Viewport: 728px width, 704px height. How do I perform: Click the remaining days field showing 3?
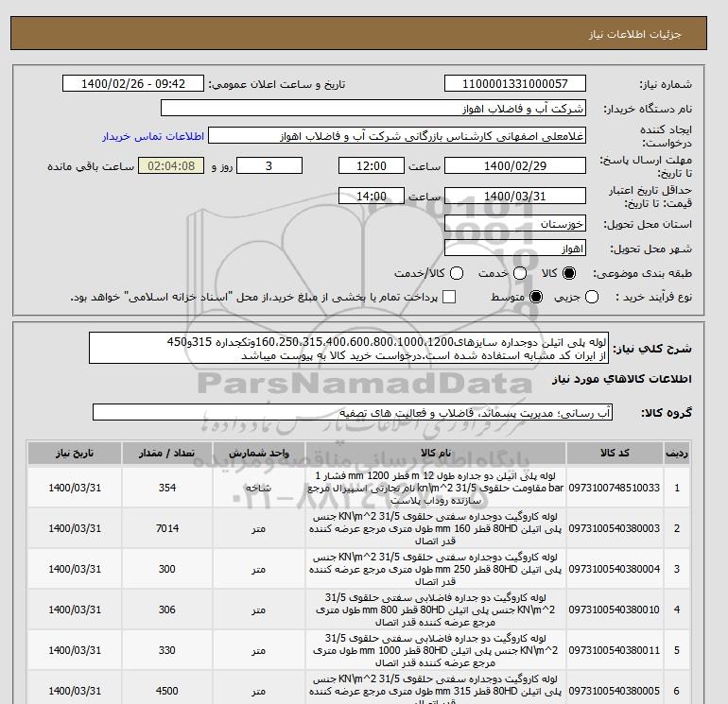tap(269, 165)
